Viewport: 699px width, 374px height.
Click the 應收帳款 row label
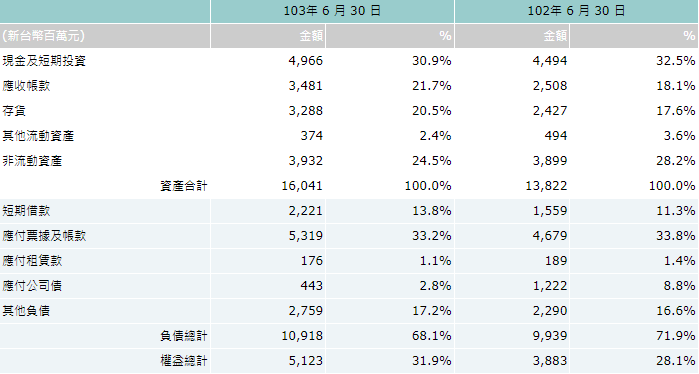pos(26,86)
